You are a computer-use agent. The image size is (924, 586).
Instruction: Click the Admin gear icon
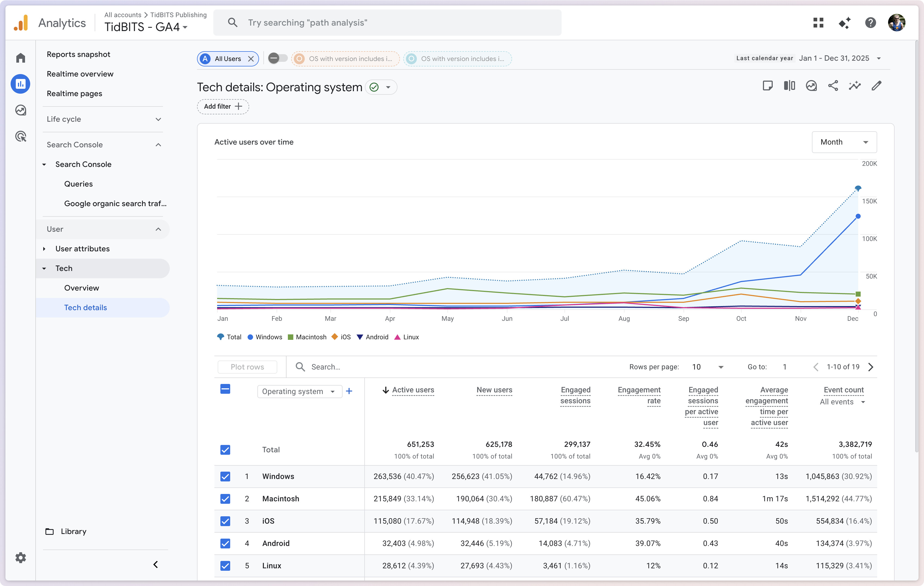coord(21,557)
